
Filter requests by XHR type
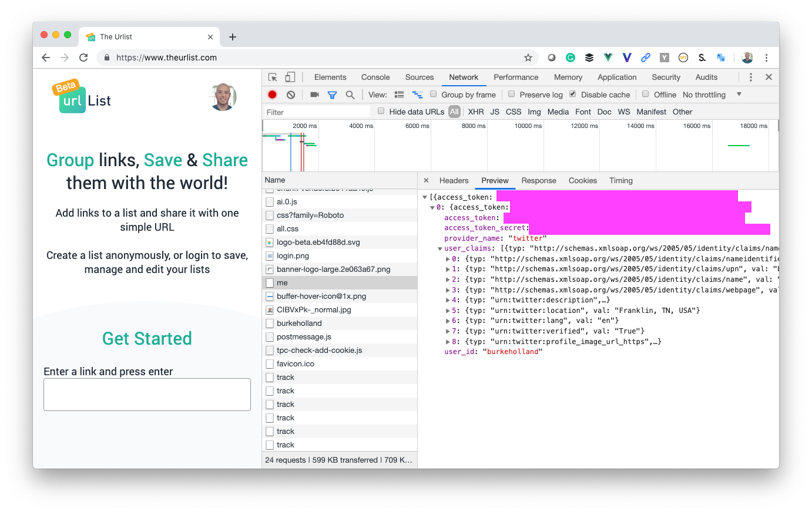click(x=475, y=112)
